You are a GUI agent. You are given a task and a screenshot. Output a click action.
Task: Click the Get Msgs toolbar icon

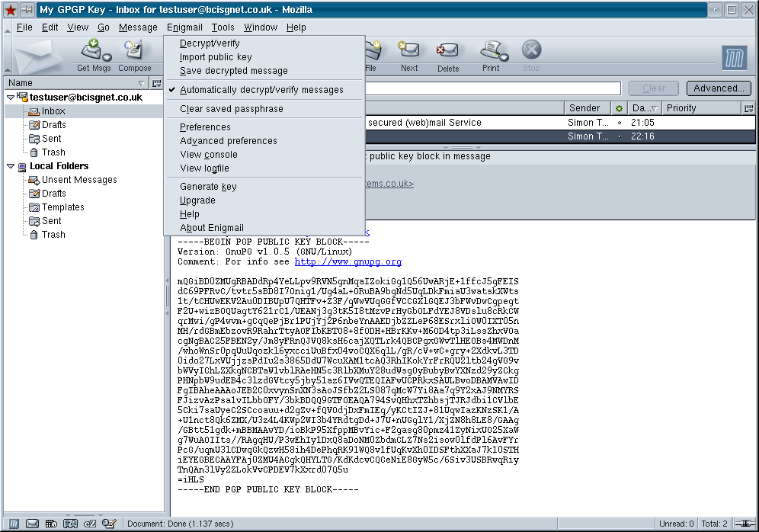(91, 50)
